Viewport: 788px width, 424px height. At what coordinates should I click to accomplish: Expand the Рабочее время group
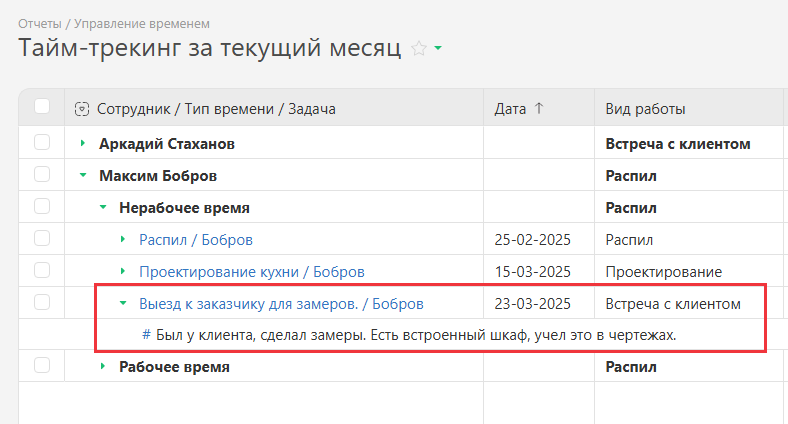[103, 366]
